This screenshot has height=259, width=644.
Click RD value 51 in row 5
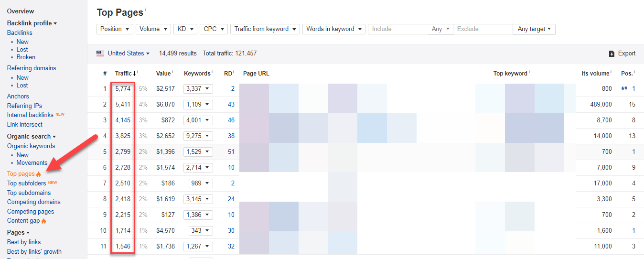tap(231, 152)
